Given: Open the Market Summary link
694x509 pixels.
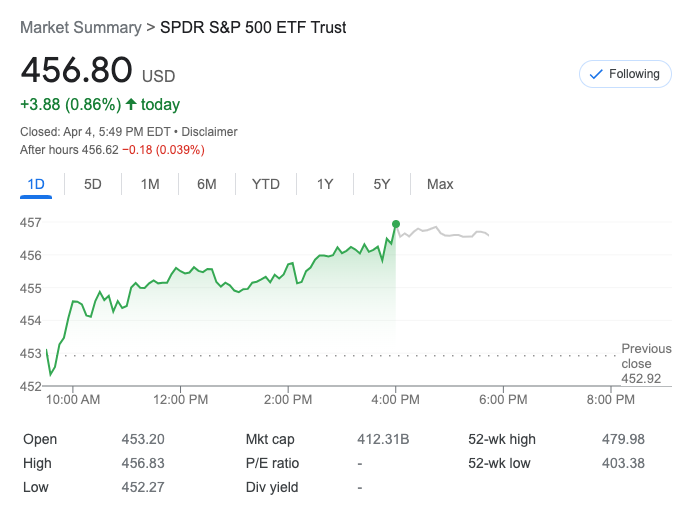Looking at the screenshot, I should point(80,28).
